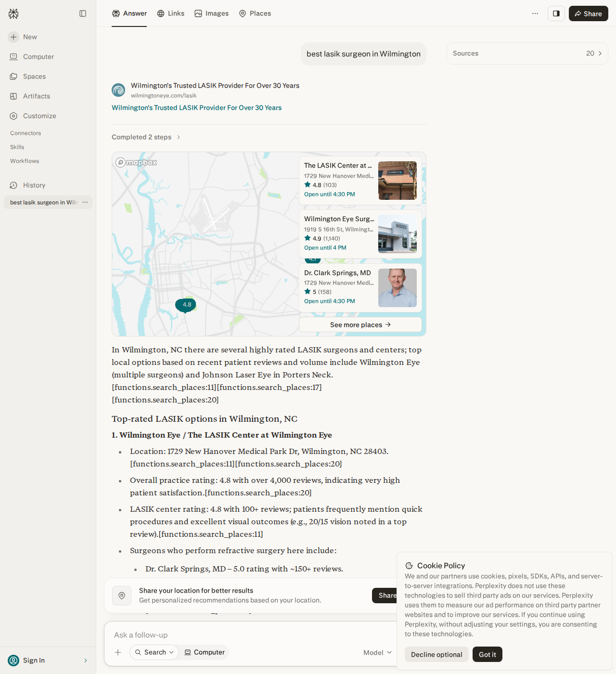Switch to the Places tab
Viewport: 616px width, 674px height.
pos(255,13)
